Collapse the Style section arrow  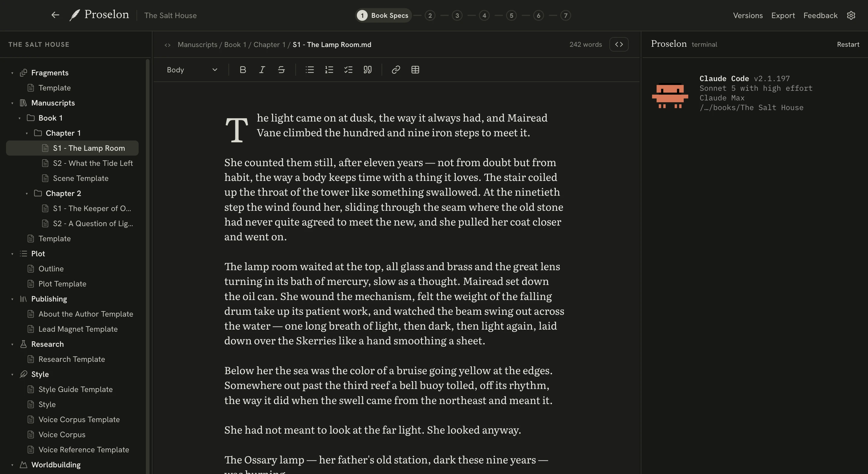click(12, 374)
